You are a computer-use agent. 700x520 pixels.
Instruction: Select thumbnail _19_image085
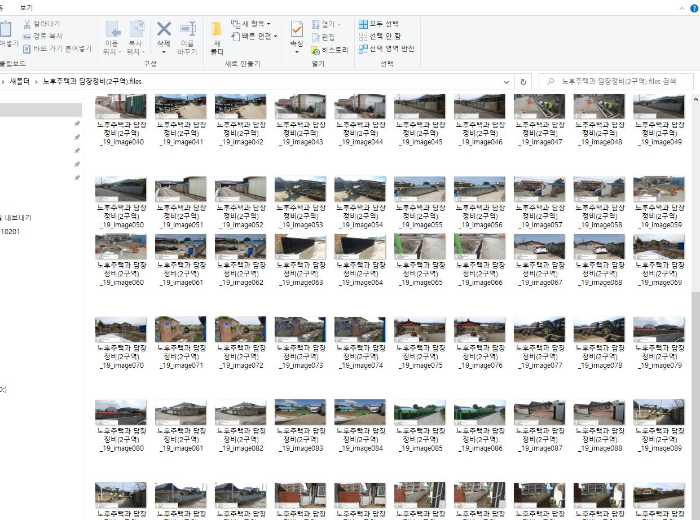tap(420, 412)
